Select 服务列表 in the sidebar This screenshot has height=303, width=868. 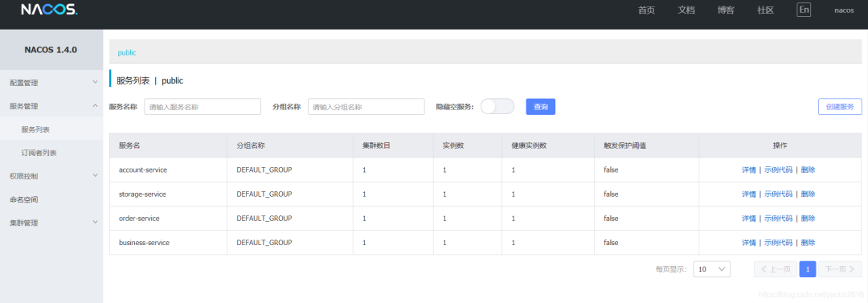(51, 129)
